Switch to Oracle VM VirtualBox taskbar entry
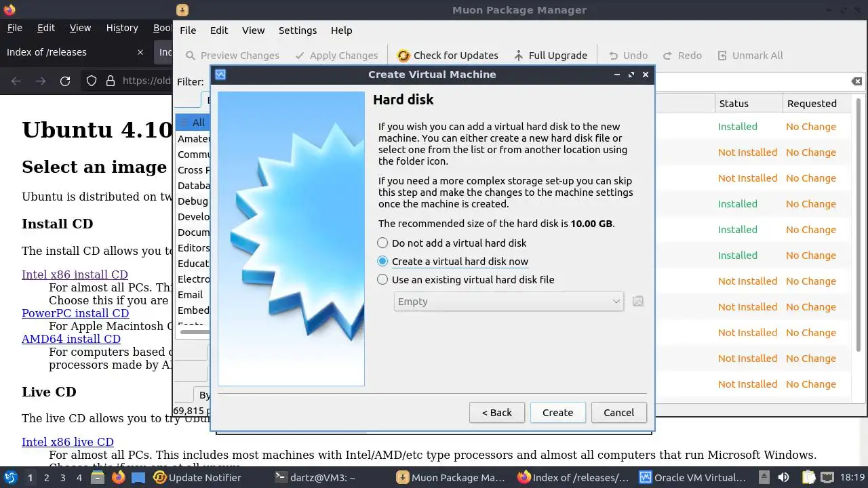 coord(694,478)
